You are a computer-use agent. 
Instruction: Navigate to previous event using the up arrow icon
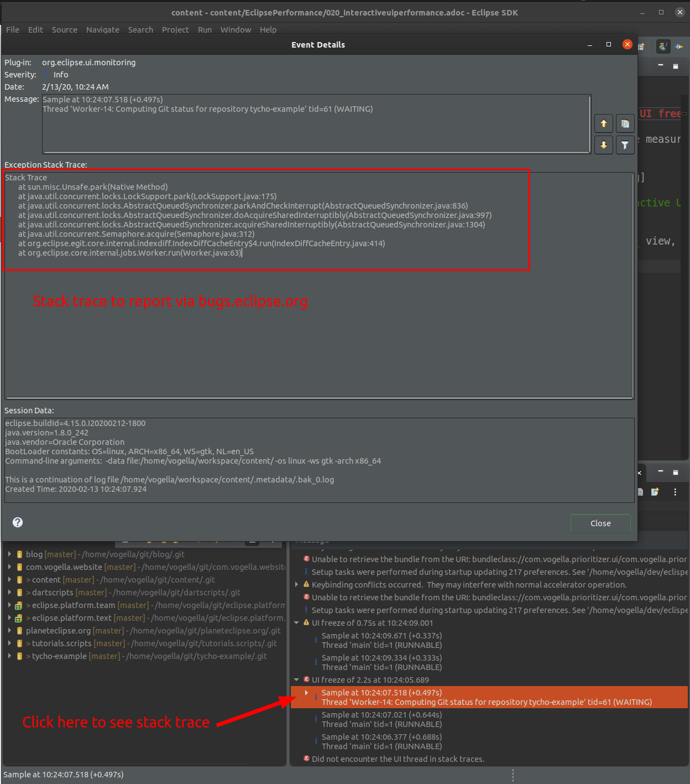603,123
